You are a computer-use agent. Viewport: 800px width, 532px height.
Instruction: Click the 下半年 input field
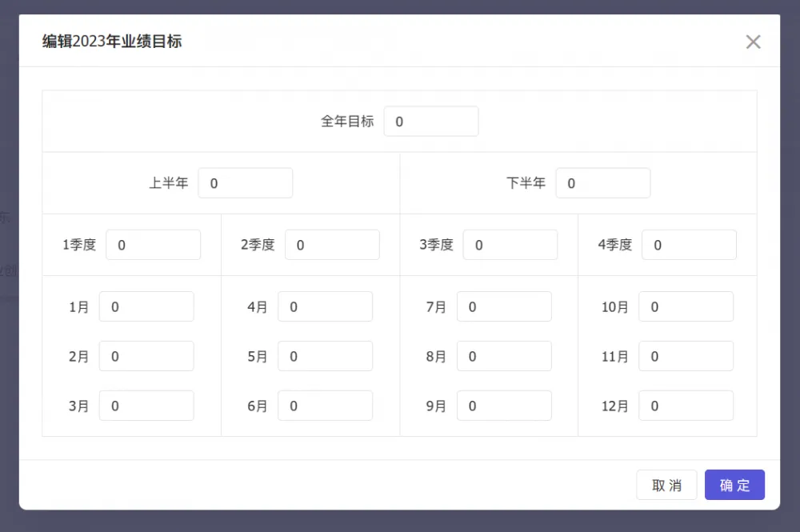point(603,183)
